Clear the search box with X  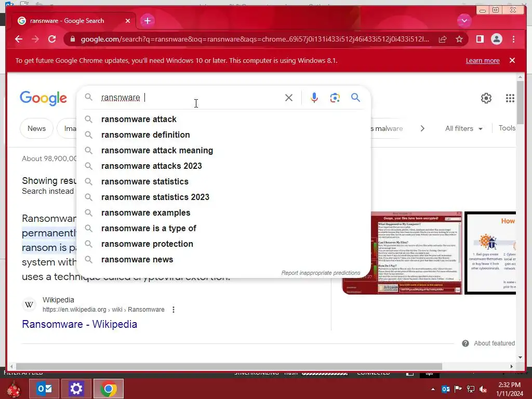click(x=289, y=98)
